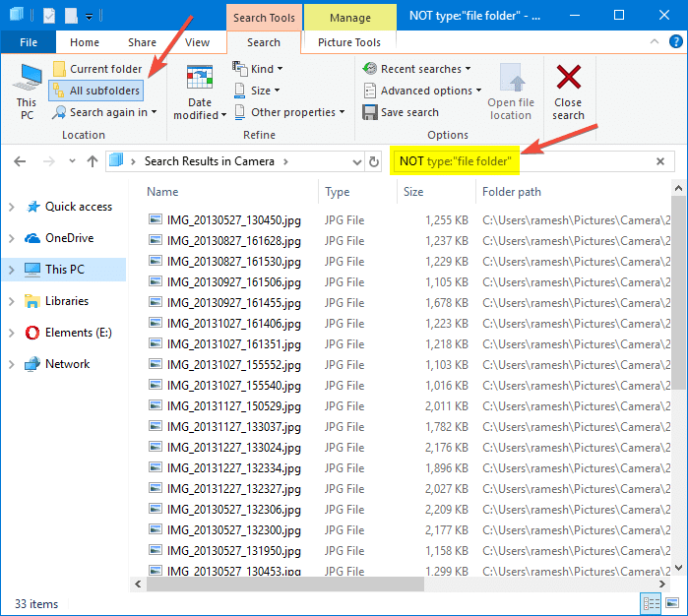This screenshot has width=688, height=616.
Task: Sort results by Name column header
Action: tap(163, 192)
